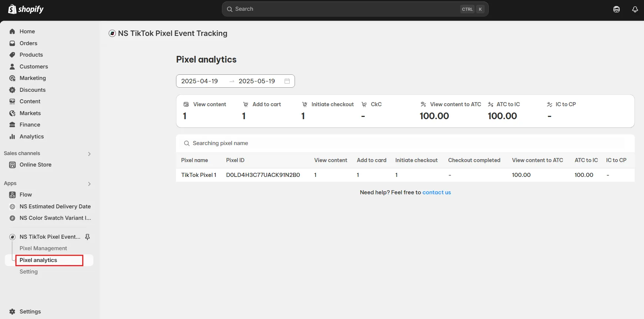Click the Marketing target icon

[x=12, y=78]
